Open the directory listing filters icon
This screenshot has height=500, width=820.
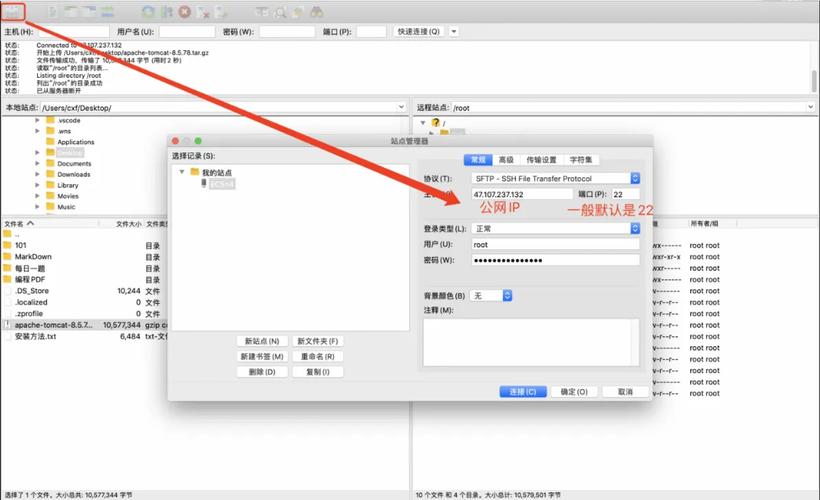pos(262,12)
